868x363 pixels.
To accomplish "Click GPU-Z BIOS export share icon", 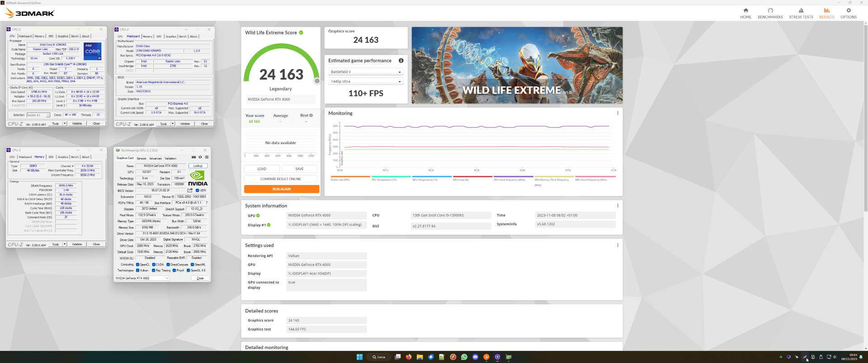I will click(190, 190).
